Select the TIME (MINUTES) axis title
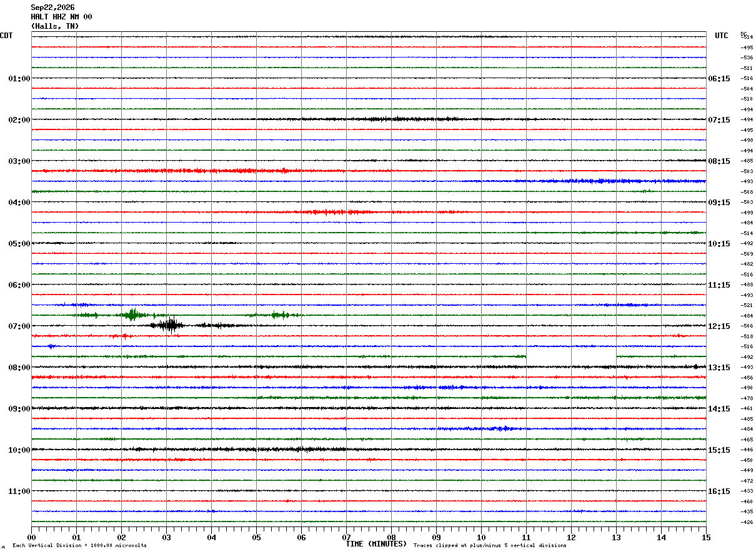The height and width of the screenshot is (554, 756). coord(376,544)
